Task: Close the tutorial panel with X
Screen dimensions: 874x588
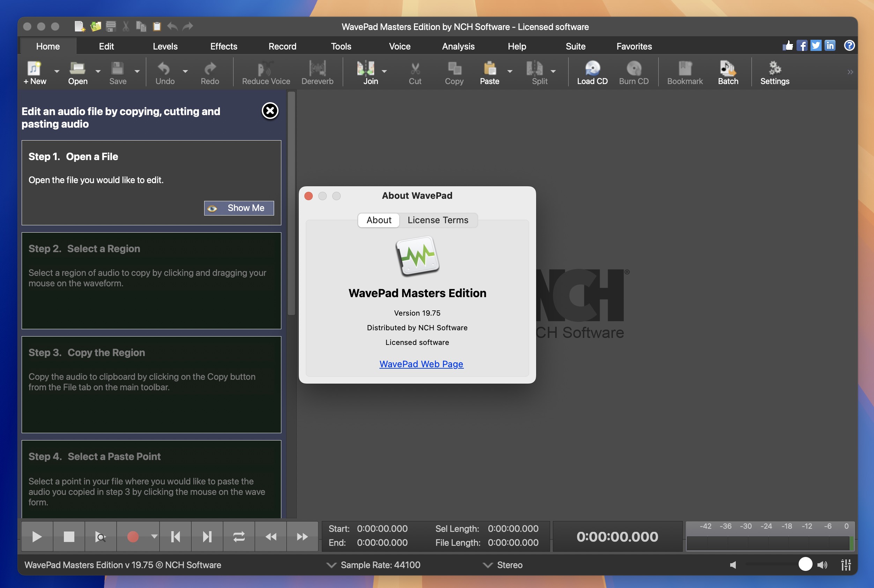Action: 270,111
